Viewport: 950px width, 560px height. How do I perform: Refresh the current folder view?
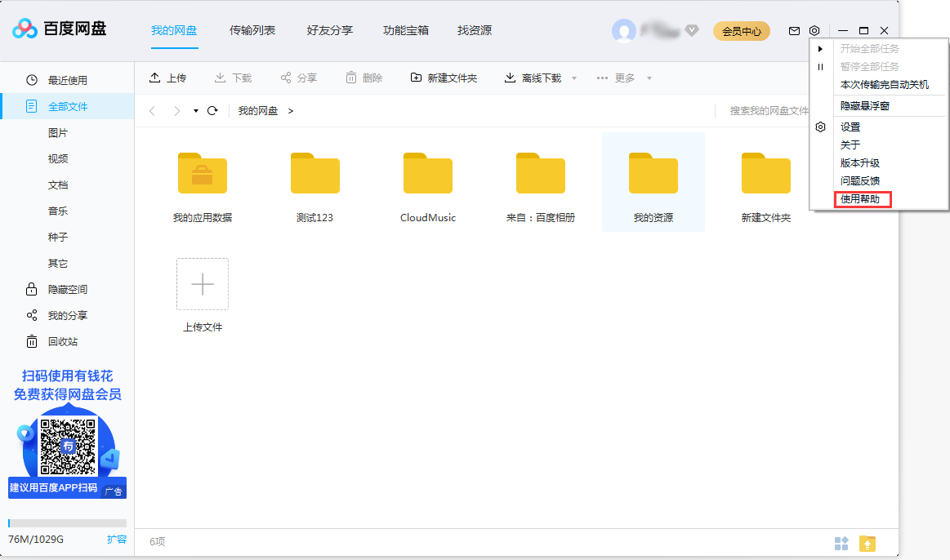pos(212,109)
